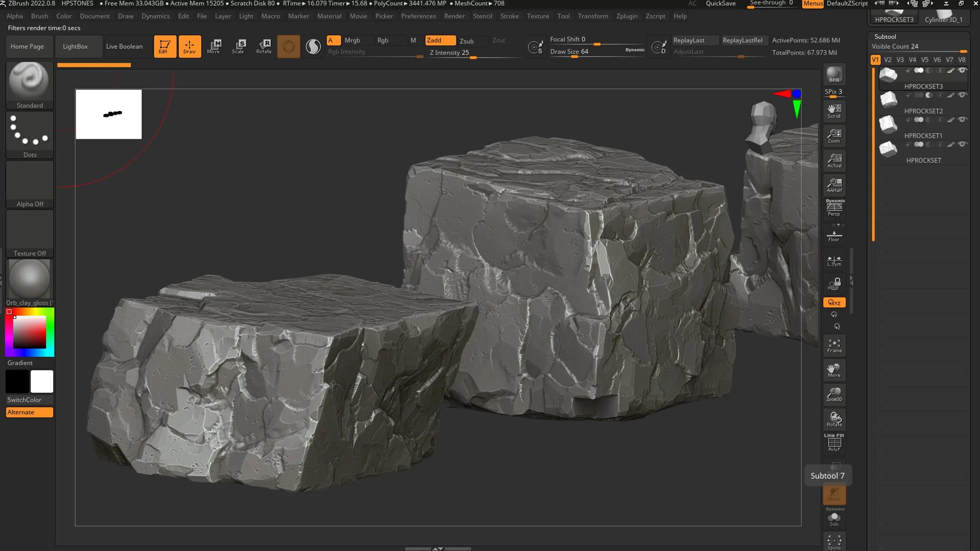Open the Alpha Off selector

[x=29, y=184]
